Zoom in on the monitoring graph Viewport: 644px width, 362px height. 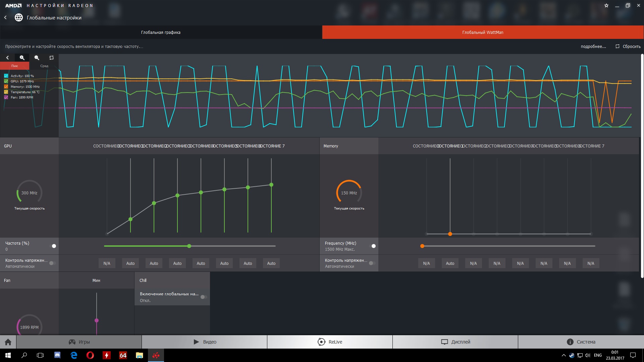tap(22, 58)
